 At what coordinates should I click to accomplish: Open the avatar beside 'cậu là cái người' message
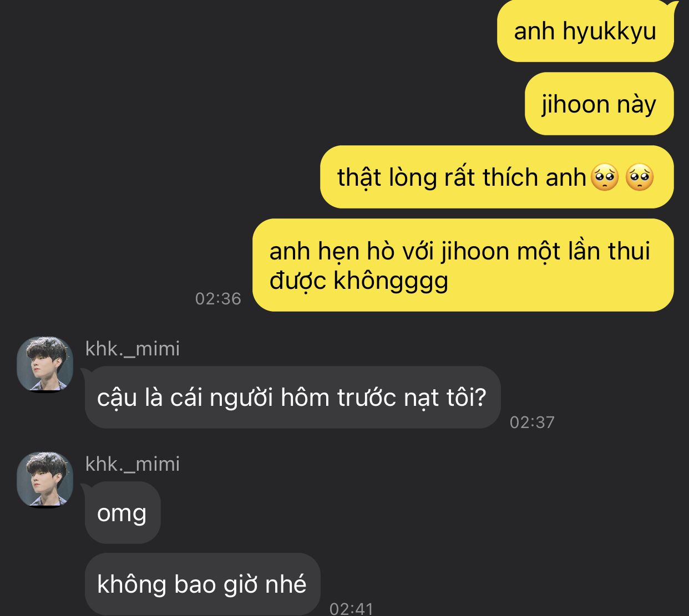click(x=45, y=364)
